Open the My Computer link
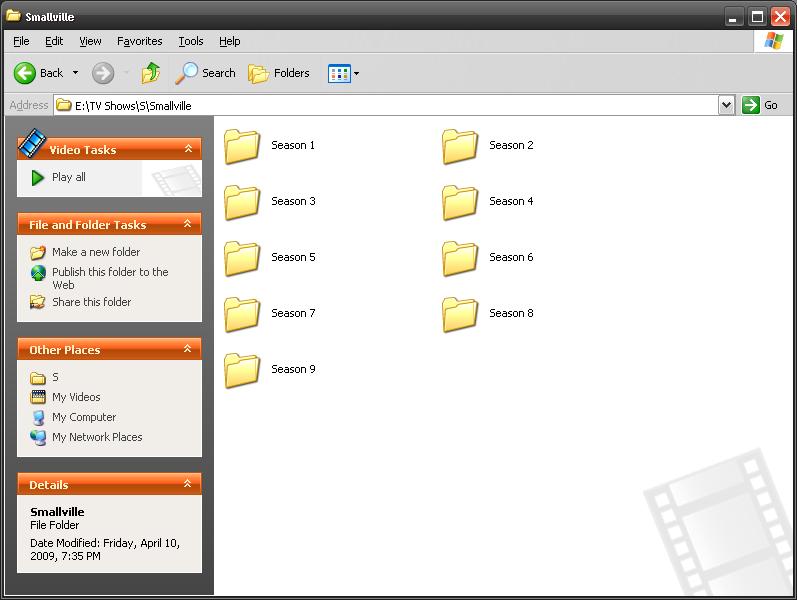Image resolution: width=797 pixels, height=600 pixels. (84, 417)
